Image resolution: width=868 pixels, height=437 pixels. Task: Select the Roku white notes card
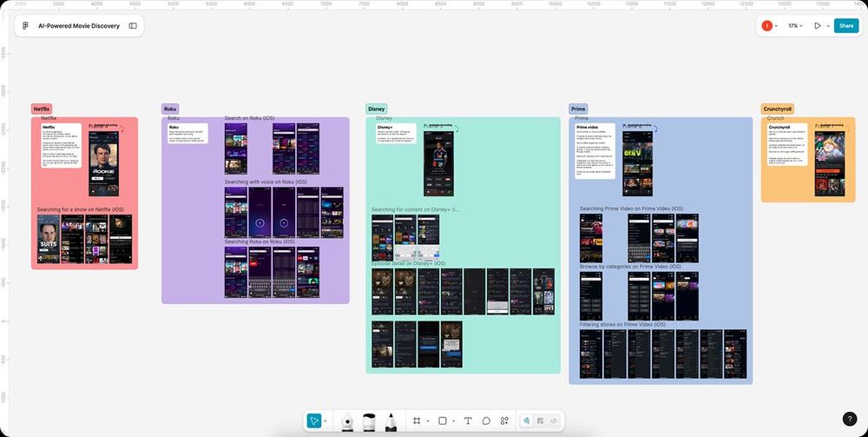[x=187, y=134]
